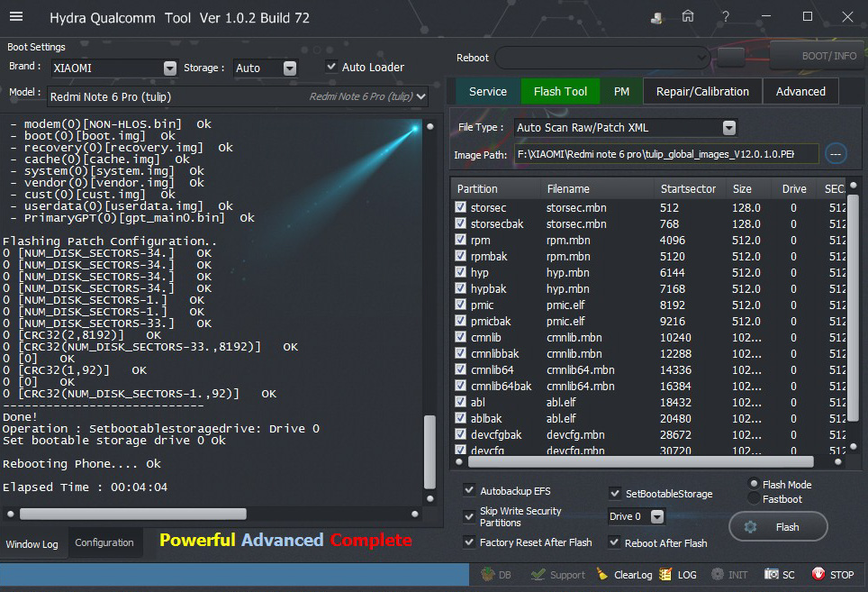Toggle Autobackup EFS checkbox
868x592 pixels.
click(469, 490)
